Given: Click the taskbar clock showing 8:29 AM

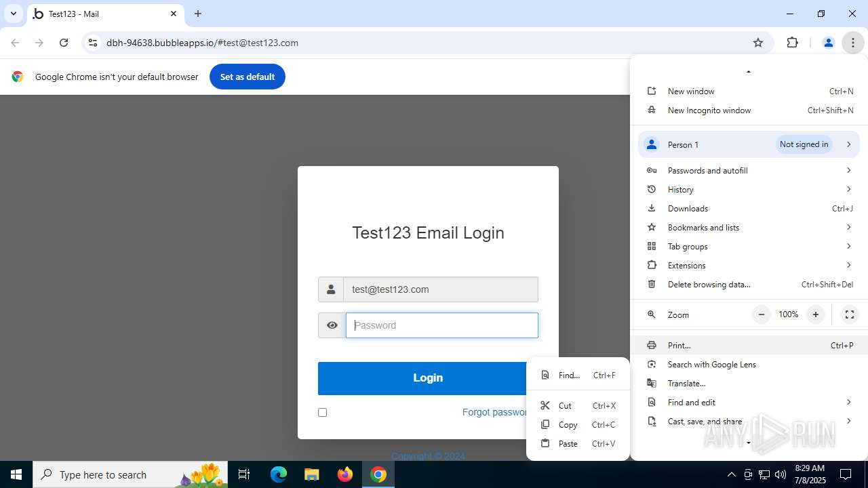Looking at the screenshot, I should [x=810, y=474].
